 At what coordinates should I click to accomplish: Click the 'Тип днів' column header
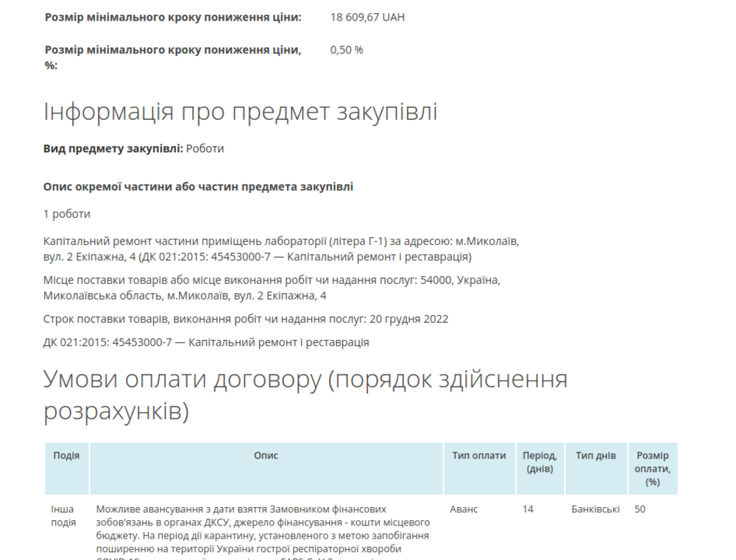tap(595, 456)
